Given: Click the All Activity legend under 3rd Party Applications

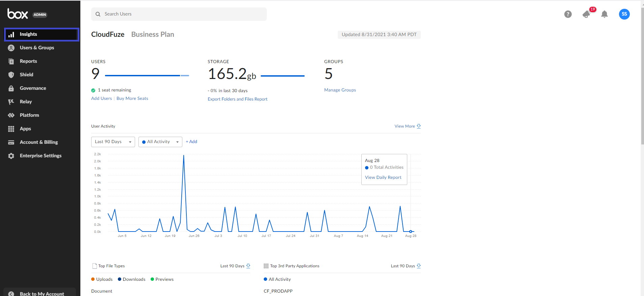Looking at the screenshot, I should 277,279.
